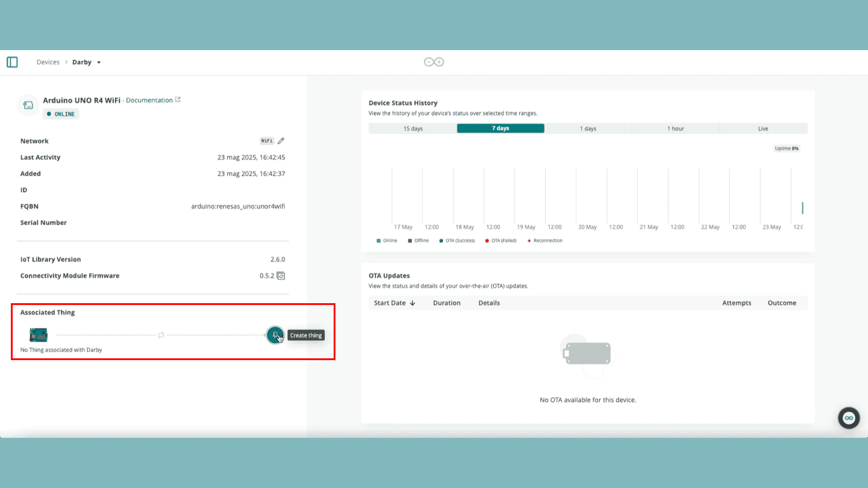Toggle the Offline legend entry
Image resolution: width=868 pixels, height=488 pixels.
418,240
